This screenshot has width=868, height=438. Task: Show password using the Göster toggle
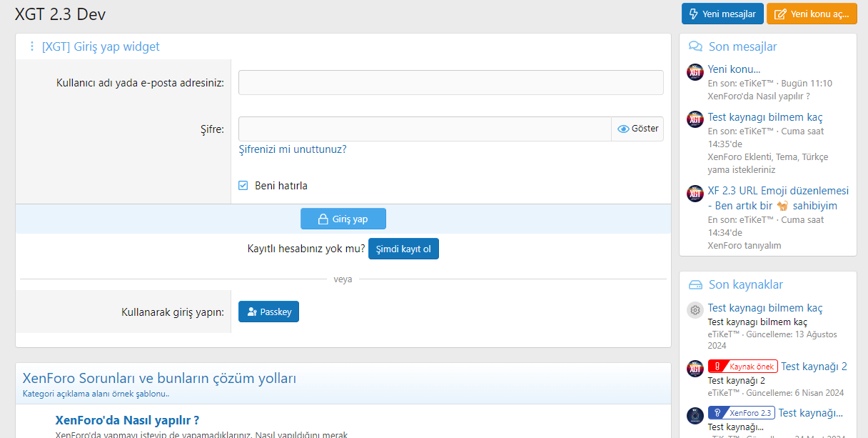coord(637,129)
